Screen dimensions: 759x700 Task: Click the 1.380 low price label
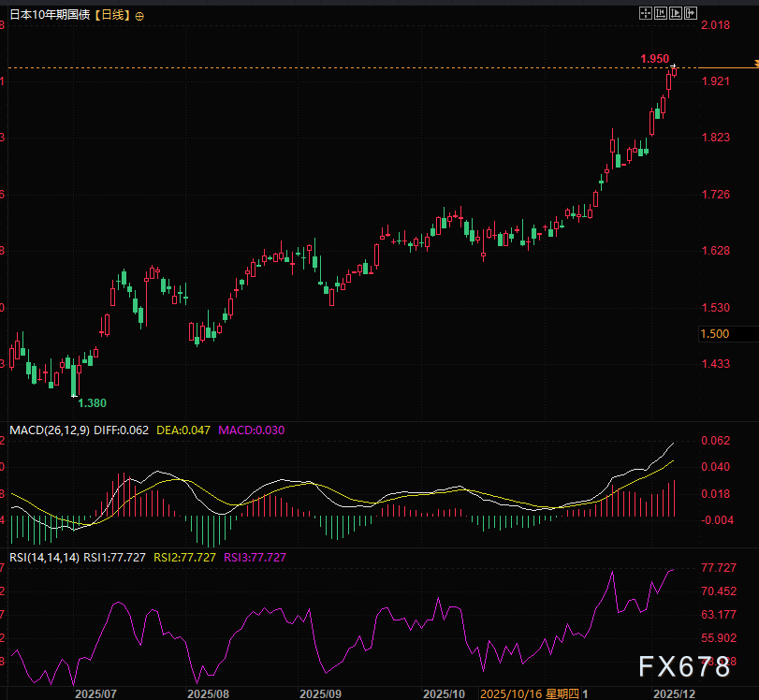coord(92,402)
